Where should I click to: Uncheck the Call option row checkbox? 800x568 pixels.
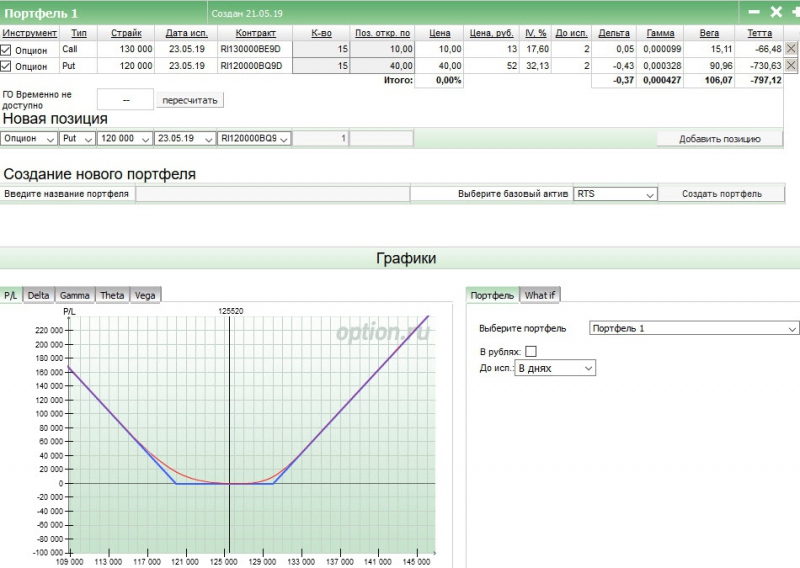(6, 50)
